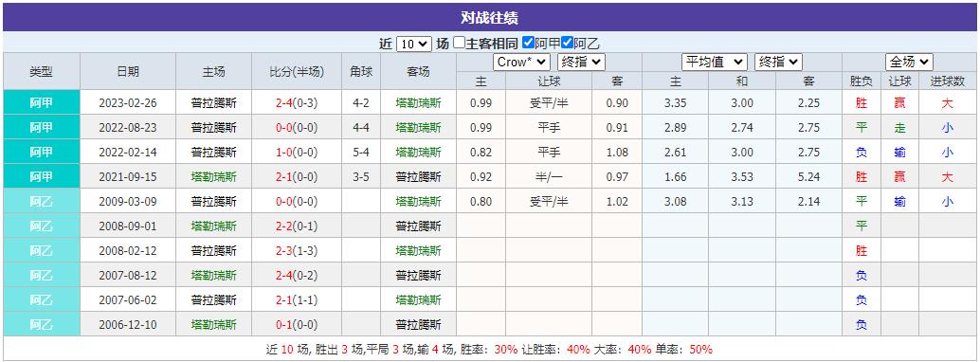Click the score 0-0(0-0) on 2022-08-23
The width and height of the screenshot is (980, 362).
[x=297, y=128]
